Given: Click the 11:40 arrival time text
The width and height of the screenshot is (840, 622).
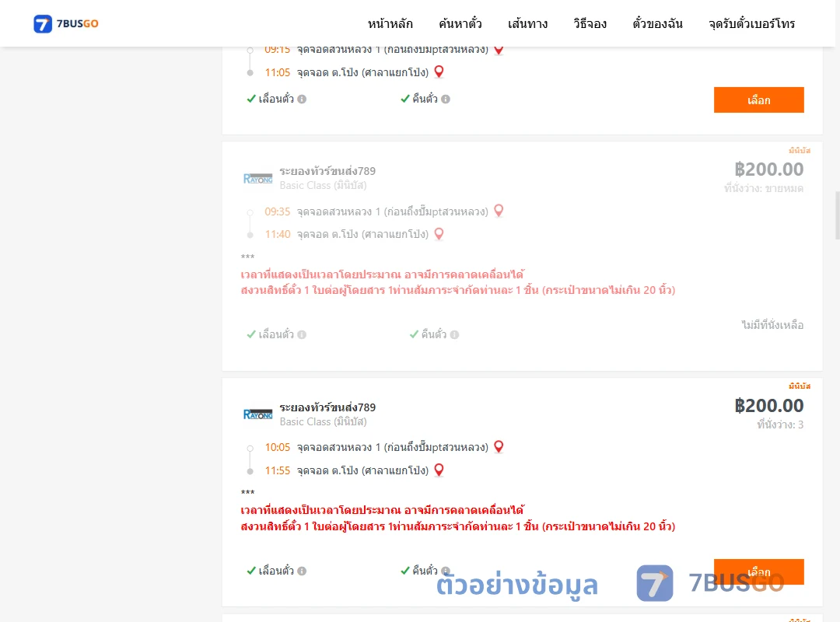Looking at the screenshot, I should click(x=278, y=234).
